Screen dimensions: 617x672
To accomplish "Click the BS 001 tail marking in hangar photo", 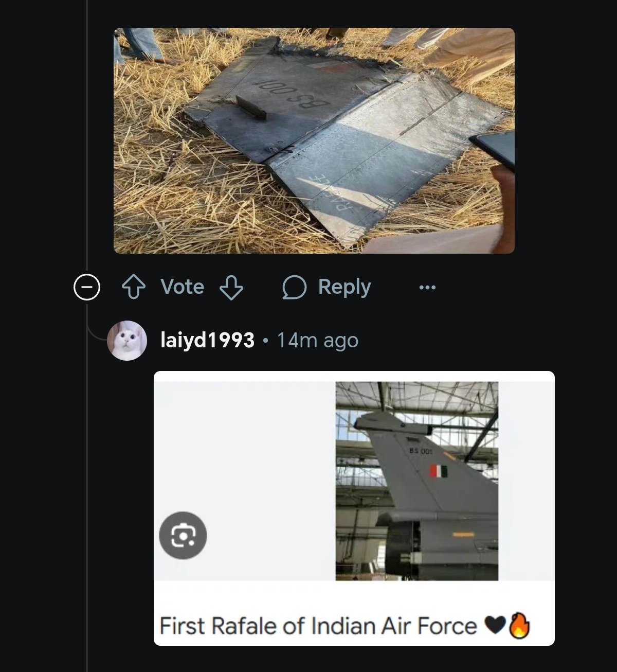I will pos(421,451).
